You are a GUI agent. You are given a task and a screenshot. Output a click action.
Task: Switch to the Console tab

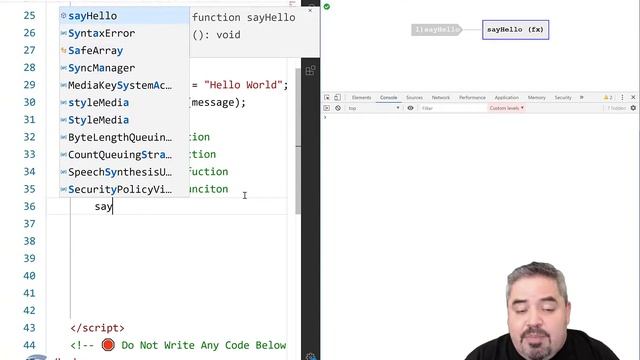coord(389,98)
